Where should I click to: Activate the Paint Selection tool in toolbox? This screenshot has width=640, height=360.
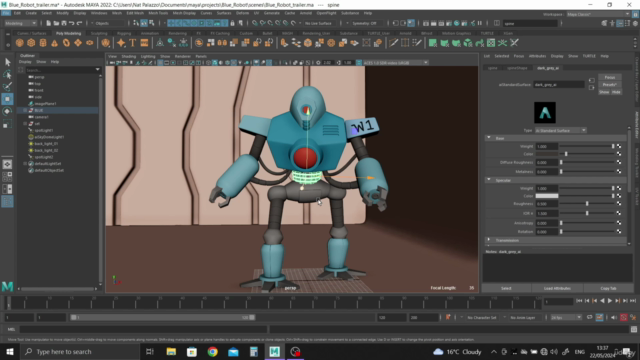(7, 87)
